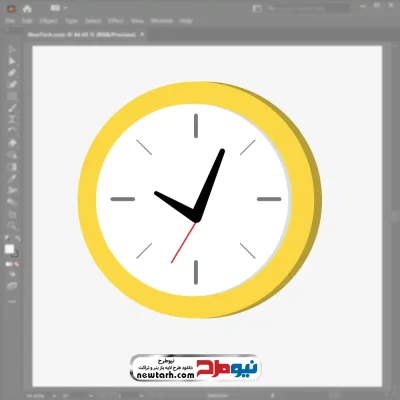Set fill to None in toolbar
The image size is (400, 400).
[16, 265]
